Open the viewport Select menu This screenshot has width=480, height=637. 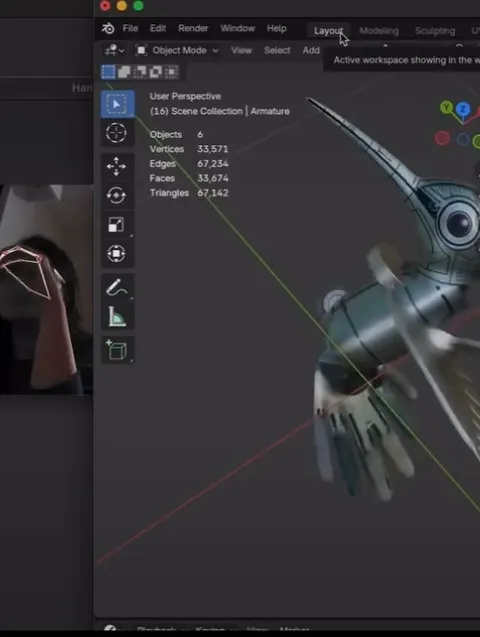(x=277, y=50)
